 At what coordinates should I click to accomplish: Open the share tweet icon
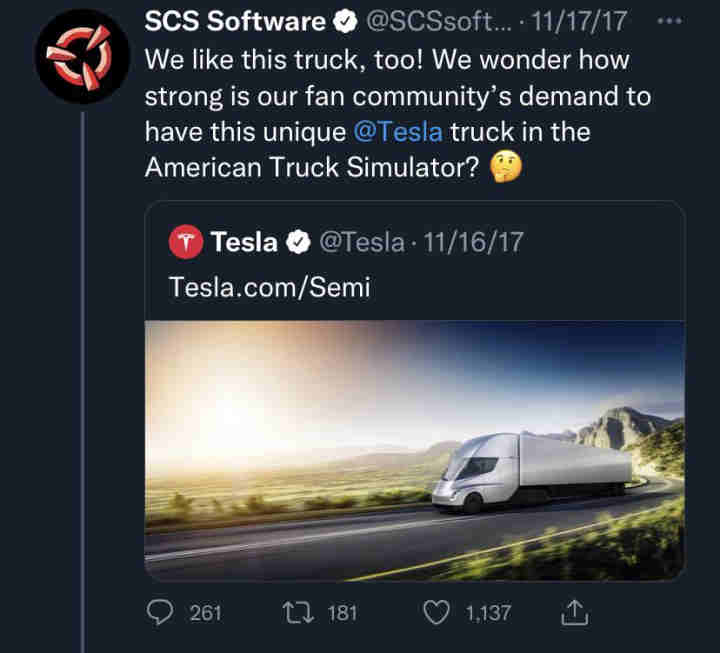tap(575, 611)
